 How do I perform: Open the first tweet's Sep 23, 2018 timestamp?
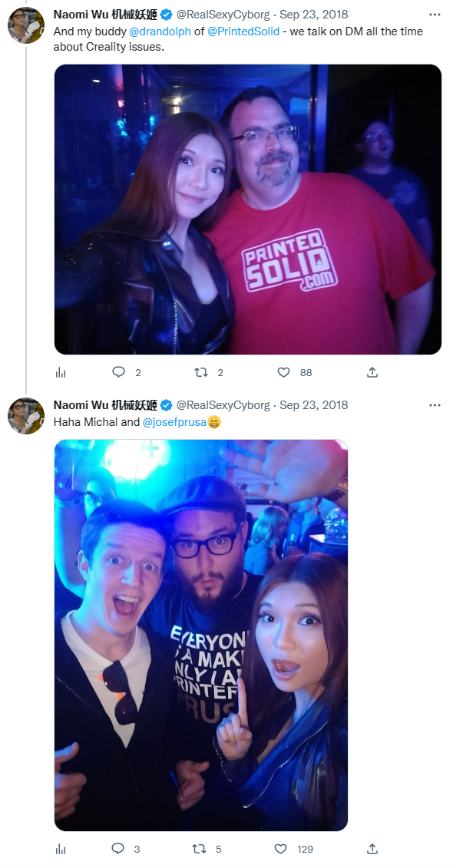pos(313,15)
